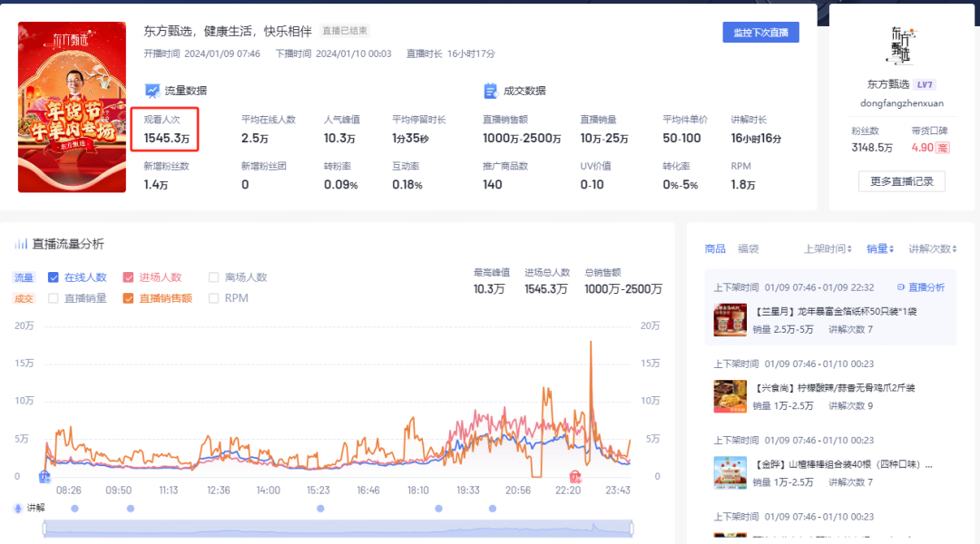Viewport: 980px width, 544px height.
Task: Sort products by 讲解次数
Action: (x=933, y=249)
